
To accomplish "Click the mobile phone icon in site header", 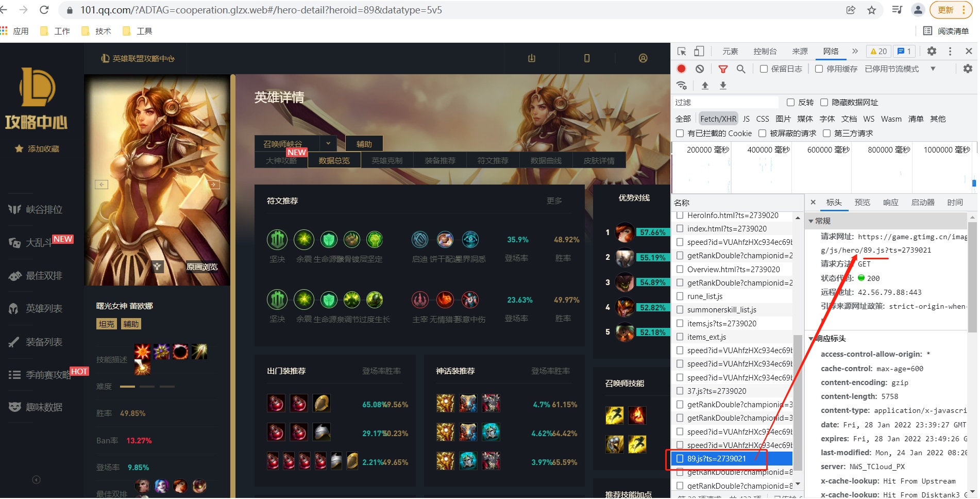I will point(587,58).
